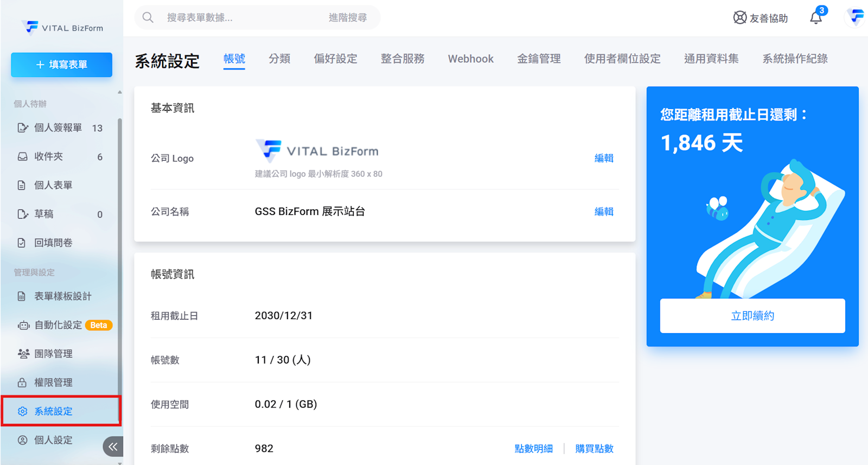Open 自動化設定 Beta automation settings
Viewport: 868px width, 465px height.
[58, 325]
